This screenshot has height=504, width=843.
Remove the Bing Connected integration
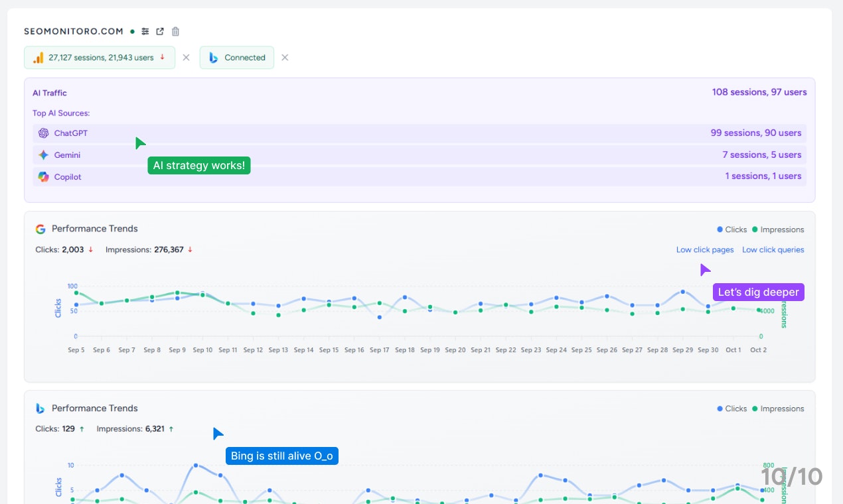pyautogui.click(x=285, y=58)
